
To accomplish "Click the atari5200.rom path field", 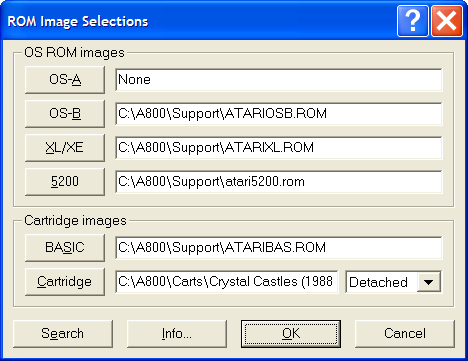I will click(279, 182).
